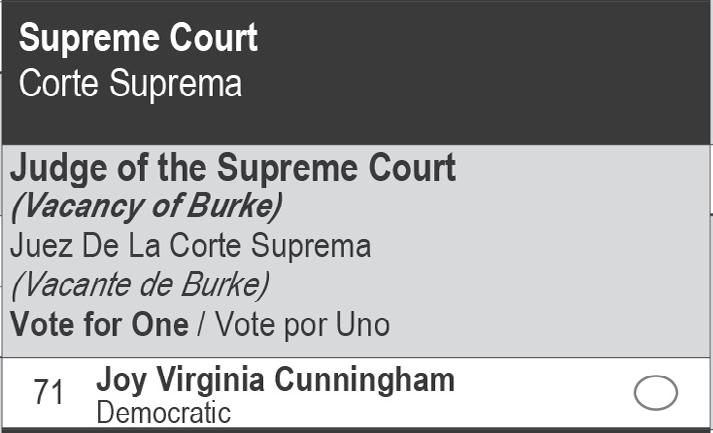Image resolution: width=713 pixels, height=433 pixels.
Task: Click the bold Vote for One instruction
Action: [x=99, y=325]
